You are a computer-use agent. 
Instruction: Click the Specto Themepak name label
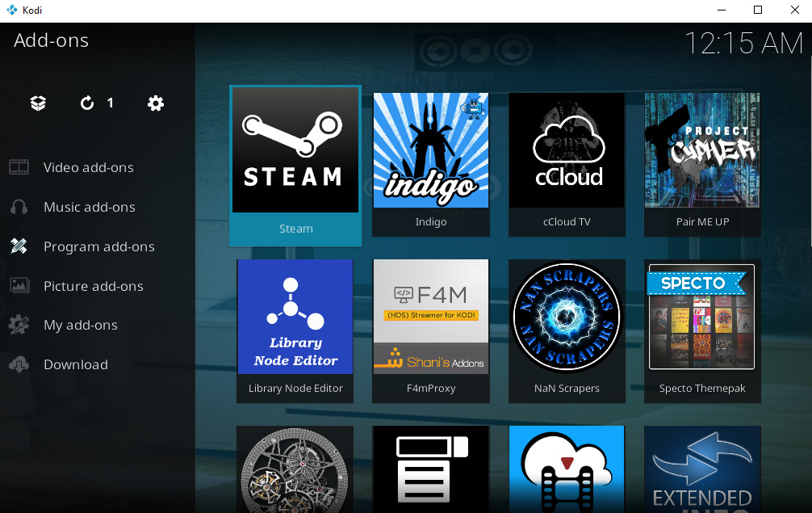click(x=702, y=388)
